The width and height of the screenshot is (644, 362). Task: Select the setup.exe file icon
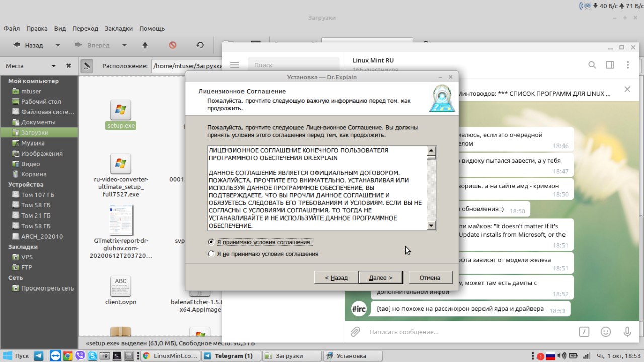click(121, 110)
